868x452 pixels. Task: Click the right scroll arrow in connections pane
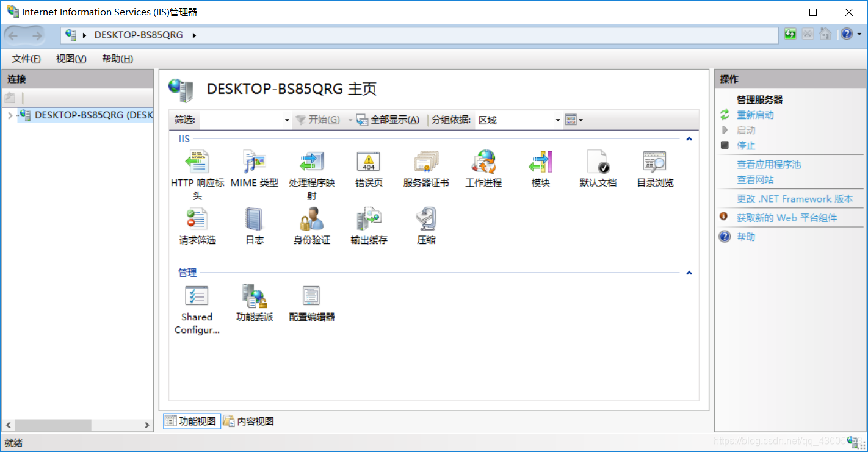146,425
